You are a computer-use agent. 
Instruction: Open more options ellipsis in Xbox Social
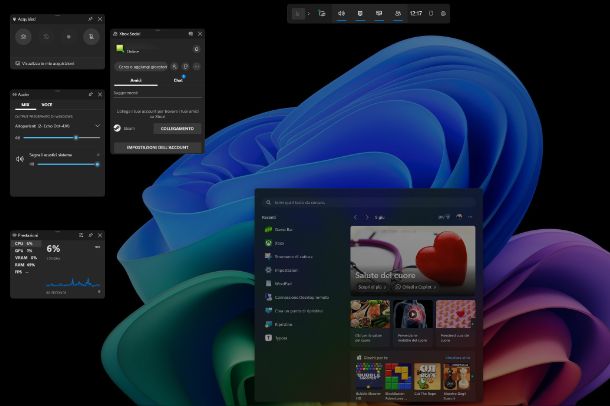197,67
